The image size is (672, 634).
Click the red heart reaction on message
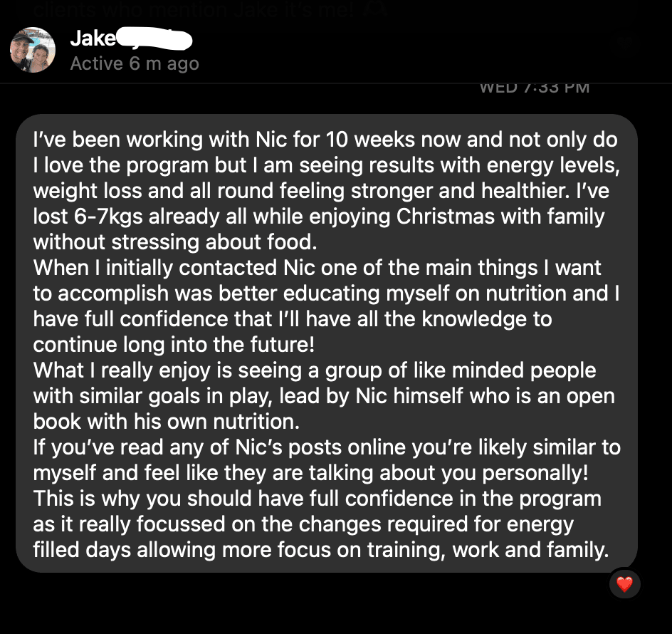click(624, 584)
